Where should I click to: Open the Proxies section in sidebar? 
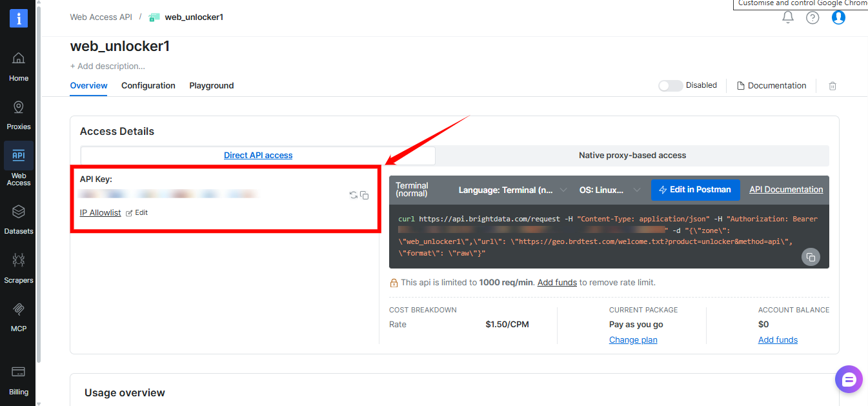click(18, 114)
